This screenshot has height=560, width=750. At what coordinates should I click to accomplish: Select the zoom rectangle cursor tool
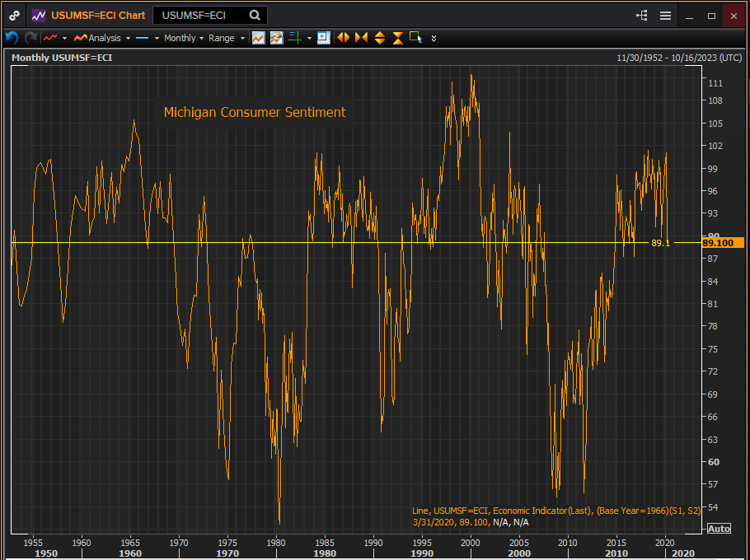415,38
